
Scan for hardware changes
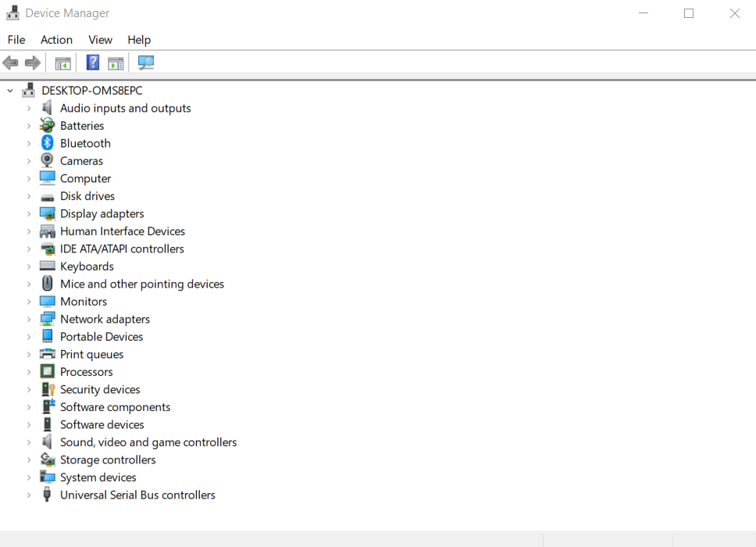(145, 63)
